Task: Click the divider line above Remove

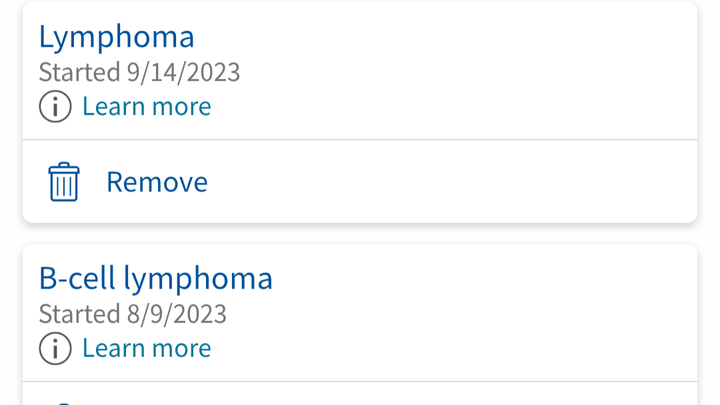Action: click(x=360, y=140)
